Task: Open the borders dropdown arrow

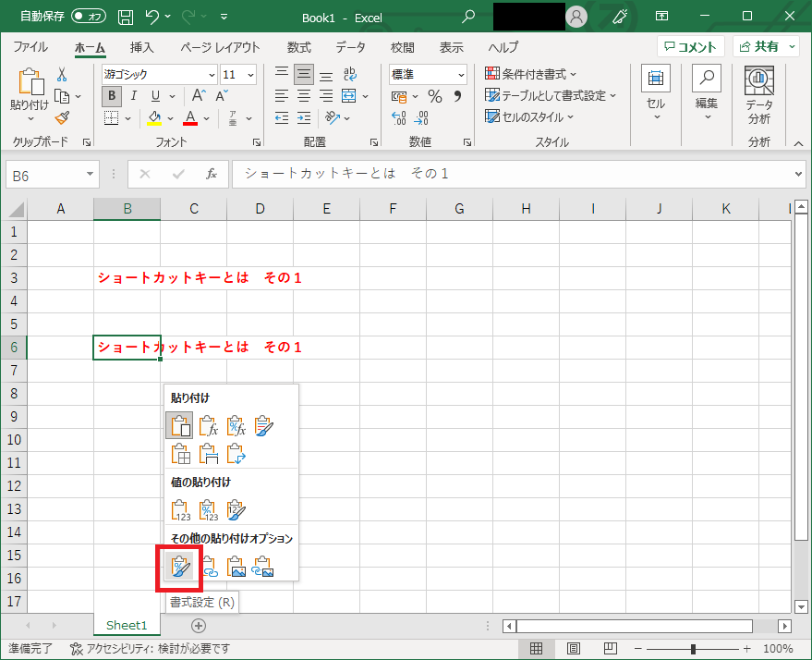Action: 127,118
